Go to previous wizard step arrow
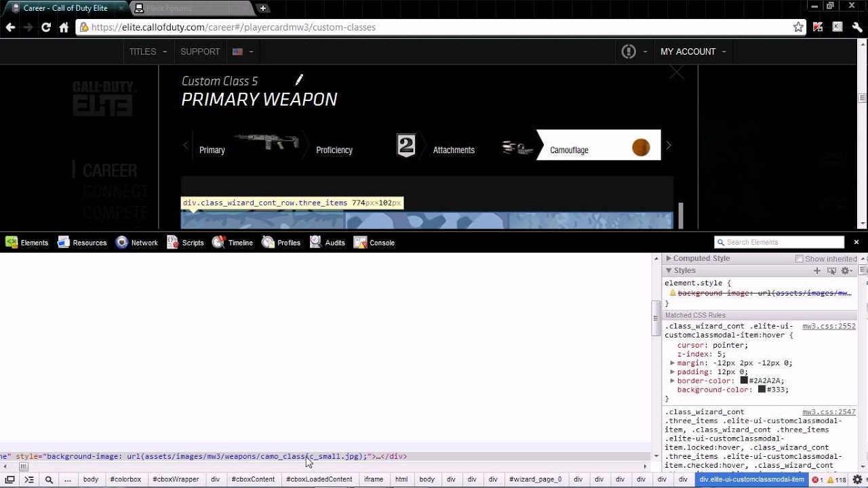 (x=186, y=145)
